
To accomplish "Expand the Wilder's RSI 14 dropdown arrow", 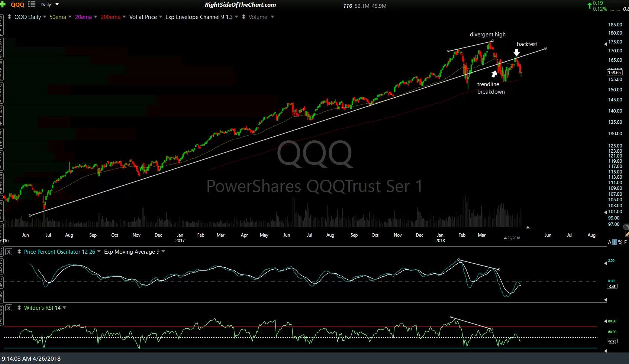I will pos(64,308).
